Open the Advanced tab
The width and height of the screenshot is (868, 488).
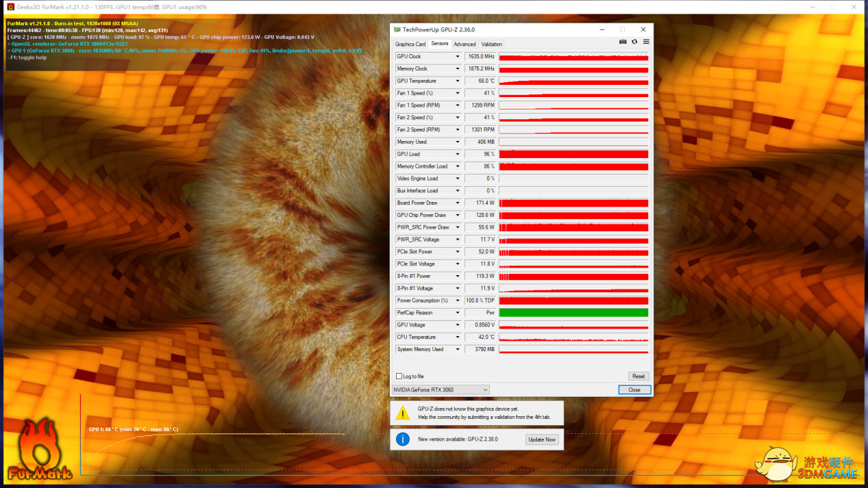coord(464,44)
